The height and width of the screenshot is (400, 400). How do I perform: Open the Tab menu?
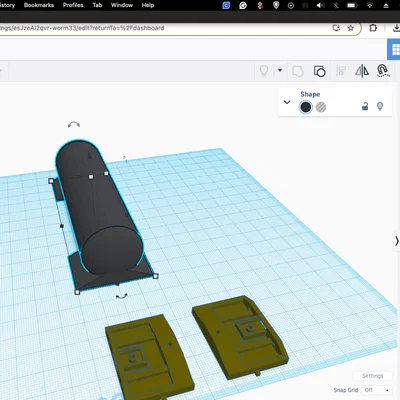pos(97,5)
